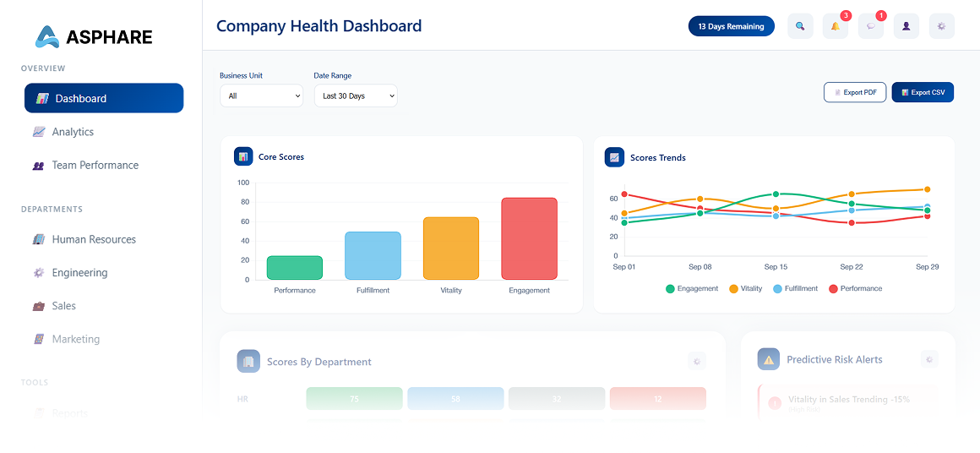Expand the Business Unit dropdown
The height and width of the screenshot is (453, 980).
point(261,96)
